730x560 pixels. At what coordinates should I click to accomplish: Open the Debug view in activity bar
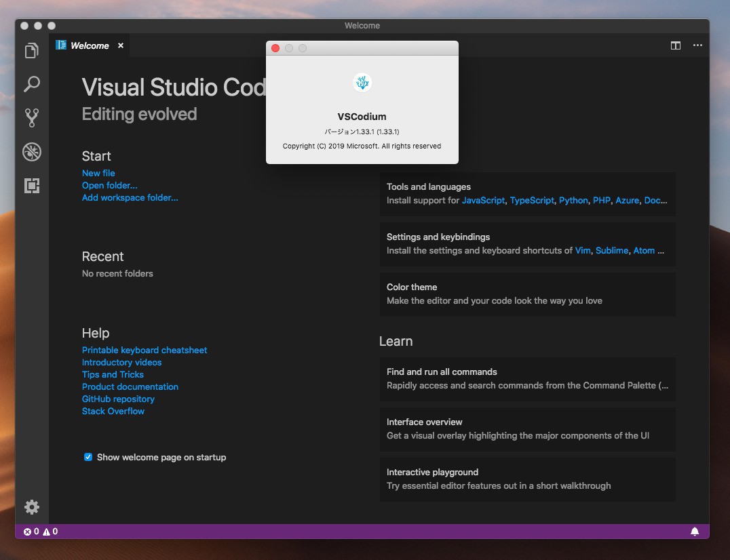tap(32, 152)
